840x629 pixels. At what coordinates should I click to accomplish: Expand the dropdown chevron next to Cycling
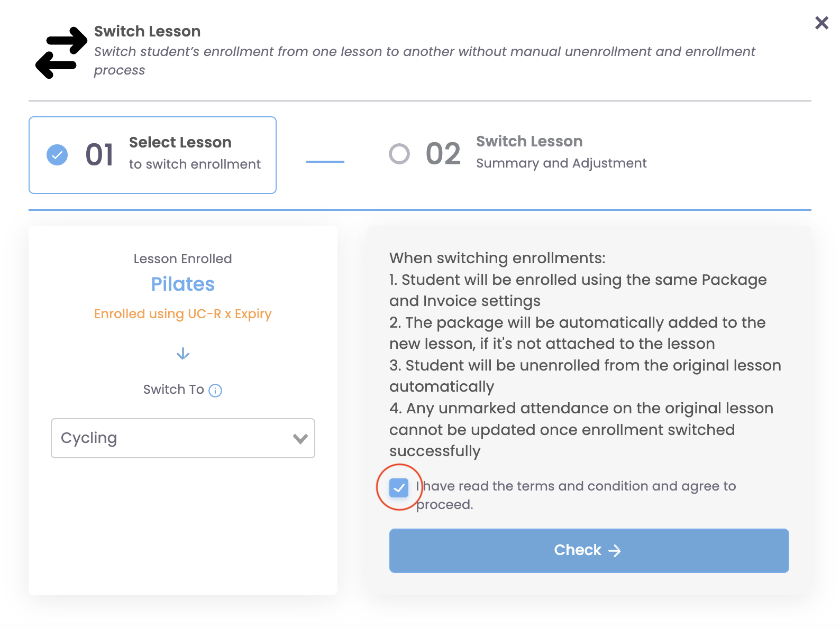click(x=300, y=439)
